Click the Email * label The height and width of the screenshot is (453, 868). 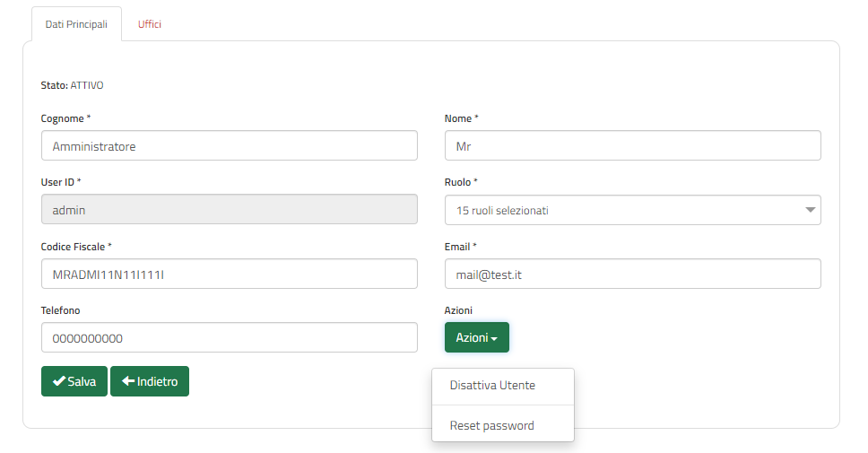tap(460, 247)
